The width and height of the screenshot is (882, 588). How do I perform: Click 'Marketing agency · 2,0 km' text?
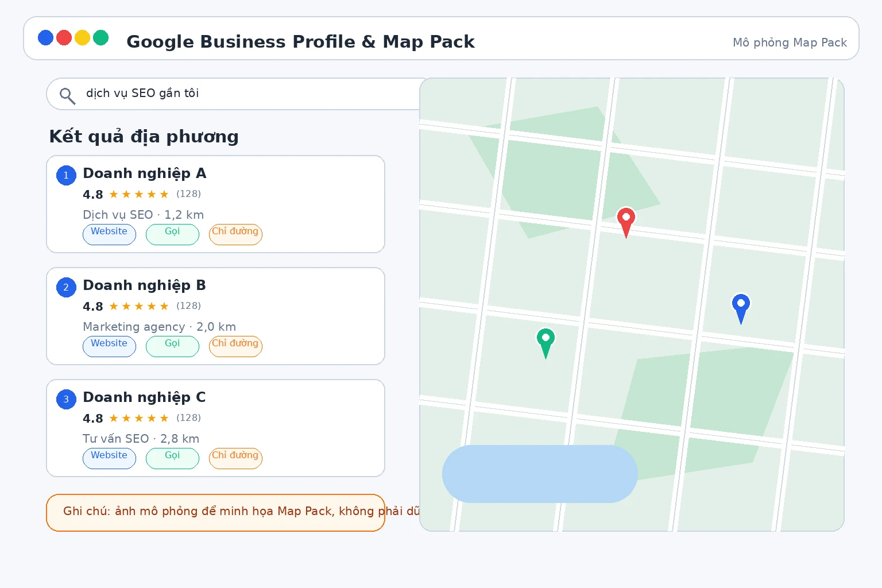point(160,327)
